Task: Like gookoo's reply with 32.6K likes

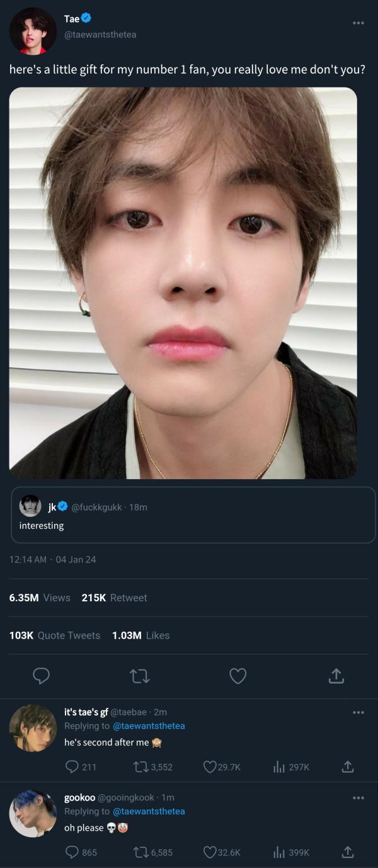Action: coord(210,852)
